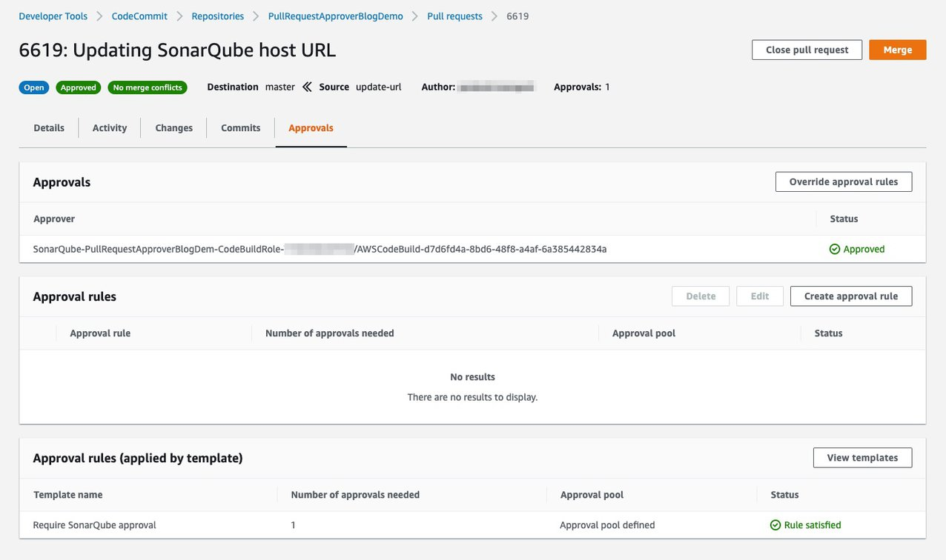Click the No results message
Image resolution: width=946 pixels, height=560 pixels.
point(473,377)
